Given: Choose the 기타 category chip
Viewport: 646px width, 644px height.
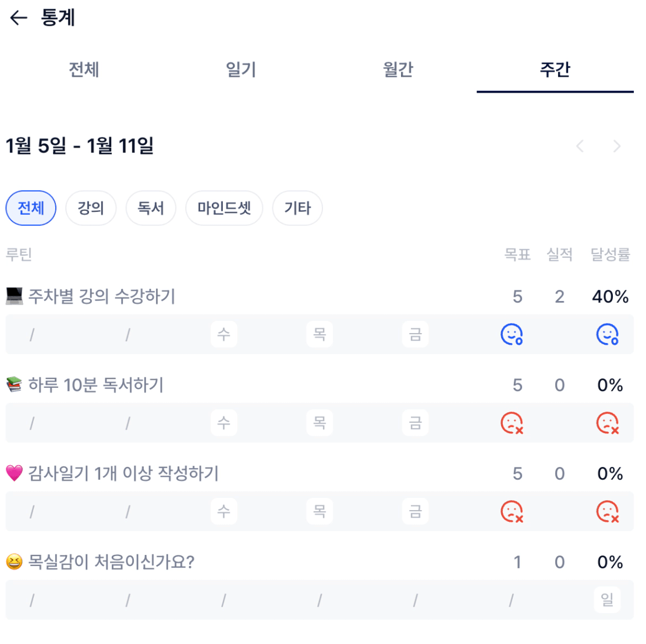Looking at the screenshot, I should click(297, 208).
